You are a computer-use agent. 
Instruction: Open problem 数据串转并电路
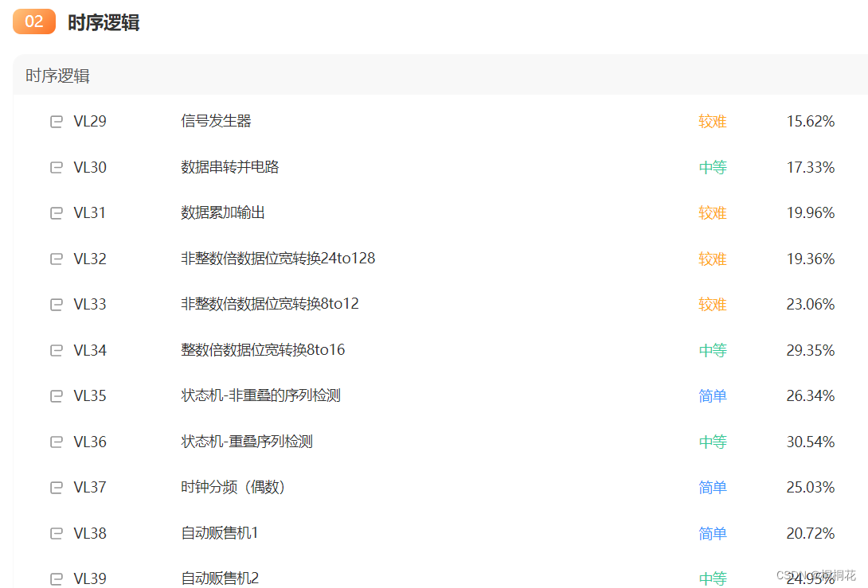tap(229, 166)
